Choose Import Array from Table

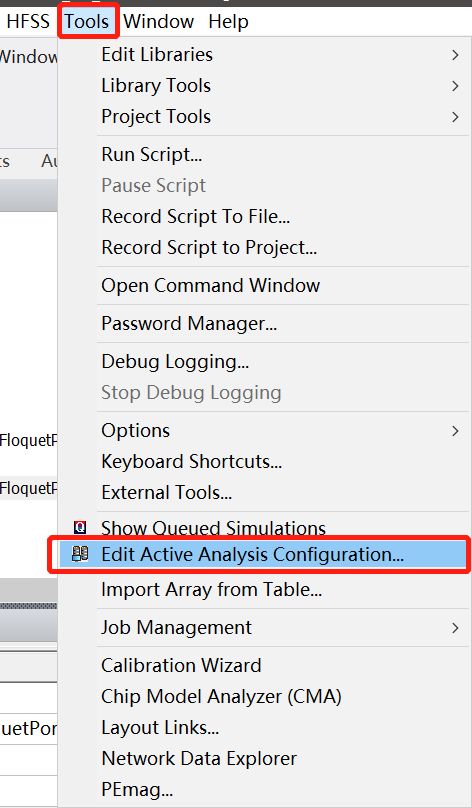point(212,589)
